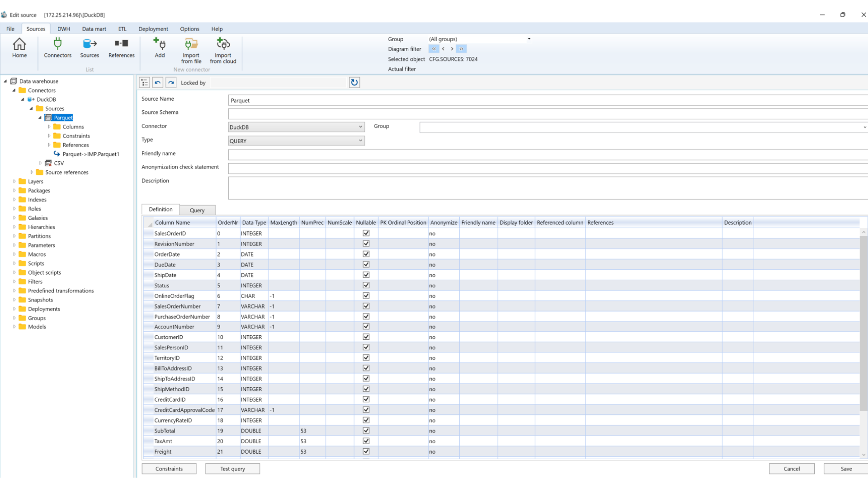This screenshot has height=488, width=868.
Task: Collapse the Connectors tree node
Action: click(x=14, y=90)
